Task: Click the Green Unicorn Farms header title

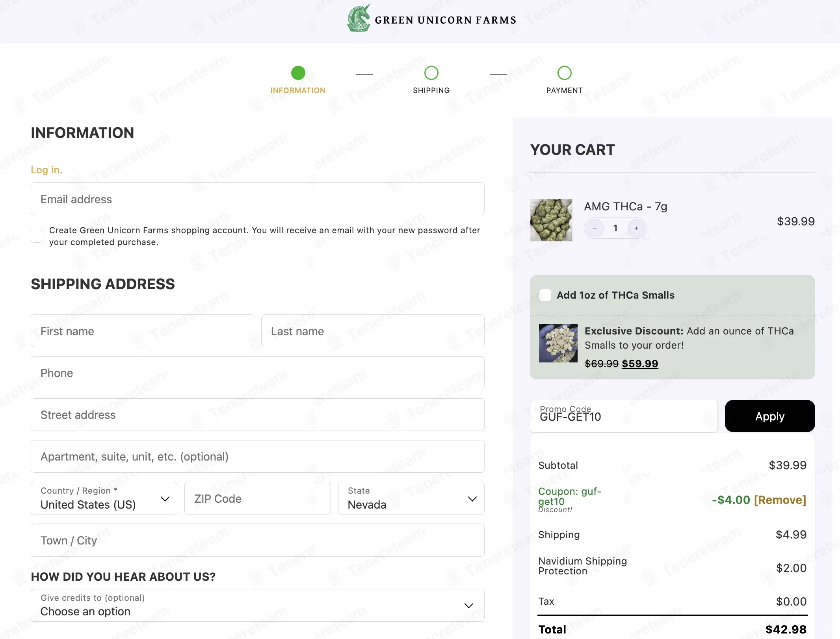Action: (x=445, y=20)
